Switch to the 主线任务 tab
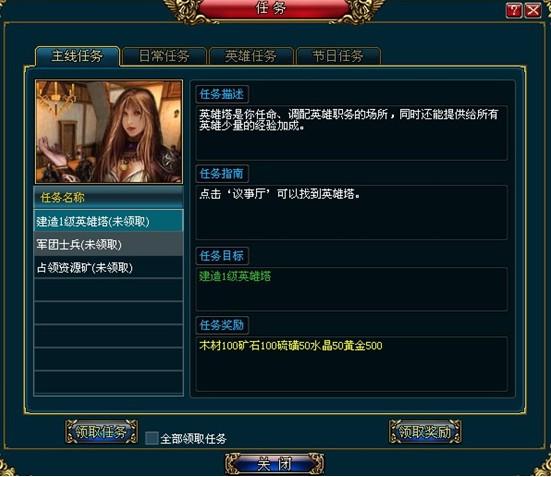Screen dimensions: 551x477 click(77, 56)
